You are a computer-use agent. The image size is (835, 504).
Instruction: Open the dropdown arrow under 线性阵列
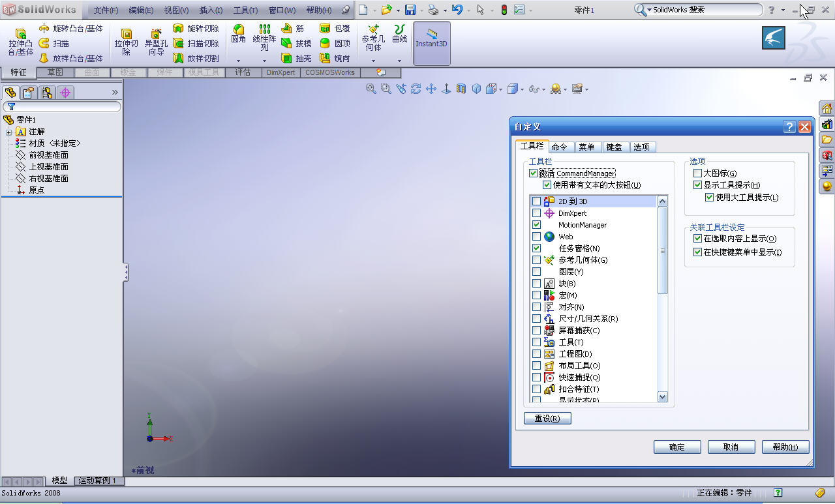[x=264, y=61]
